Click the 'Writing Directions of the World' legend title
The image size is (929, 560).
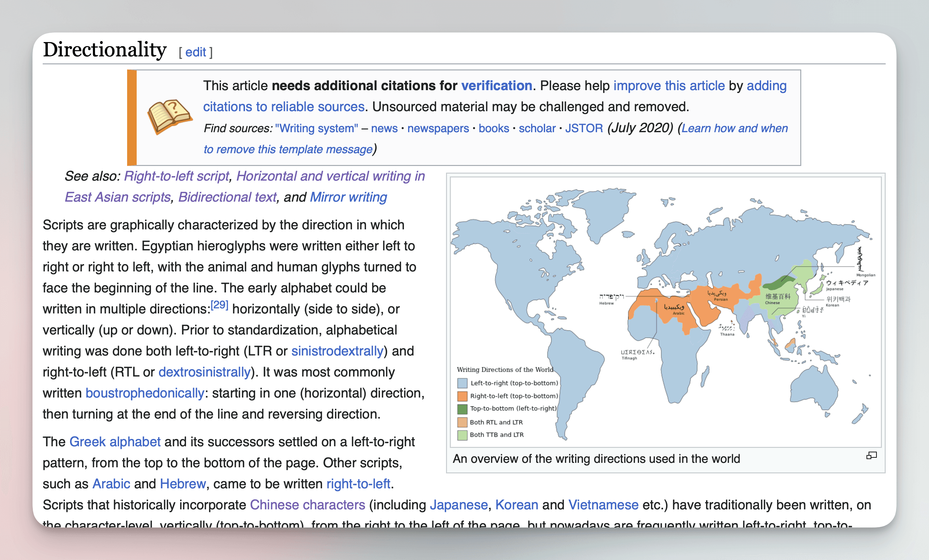point(505,370)
